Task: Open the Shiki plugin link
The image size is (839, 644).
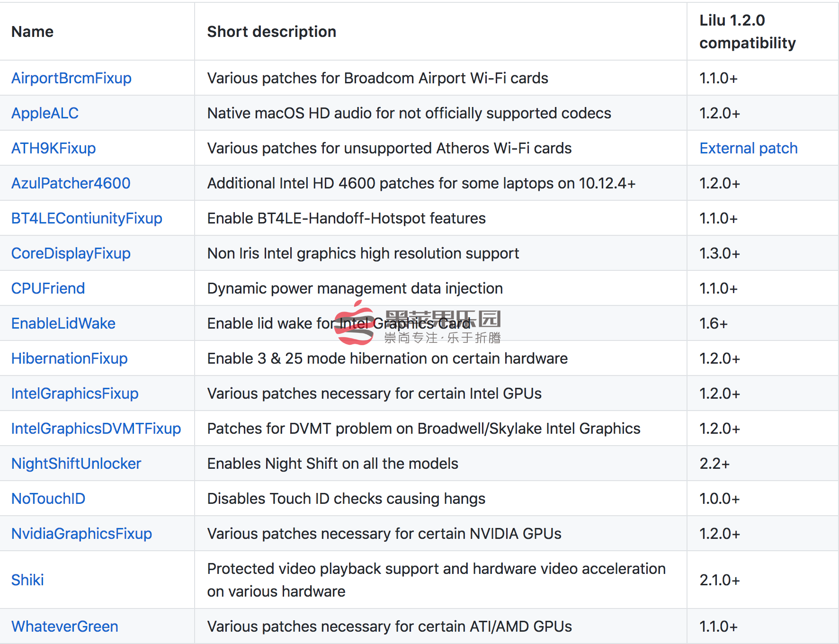Action: (27, 580)
